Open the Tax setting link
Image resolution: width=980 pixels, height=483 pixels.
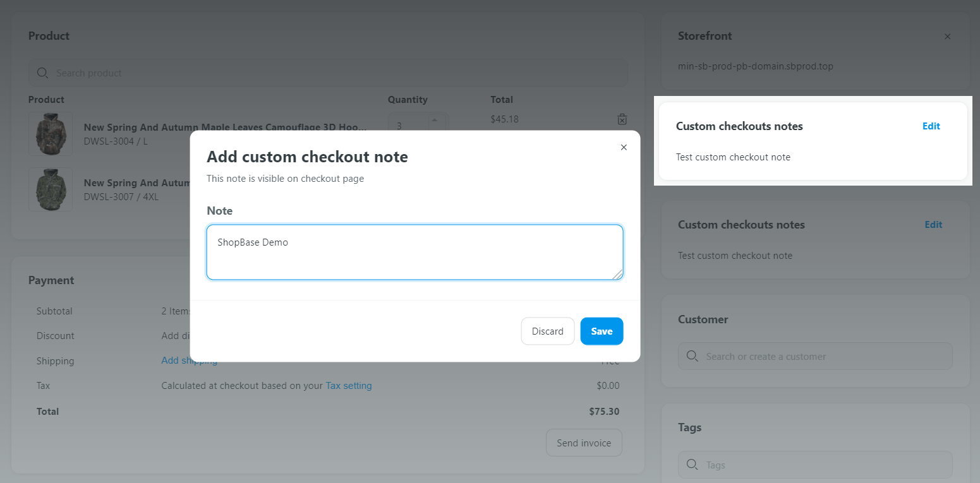(x=348, y=386)
